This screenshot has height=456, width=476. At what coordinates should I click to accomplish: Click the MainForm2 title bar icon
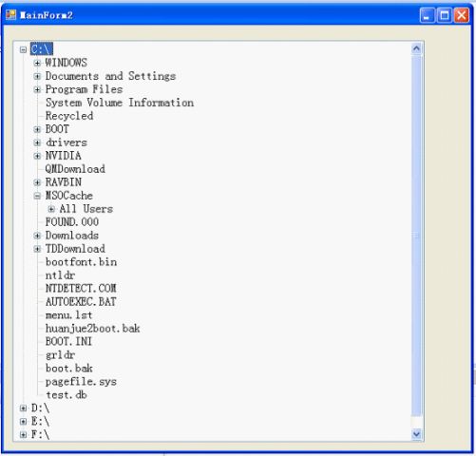10,15
